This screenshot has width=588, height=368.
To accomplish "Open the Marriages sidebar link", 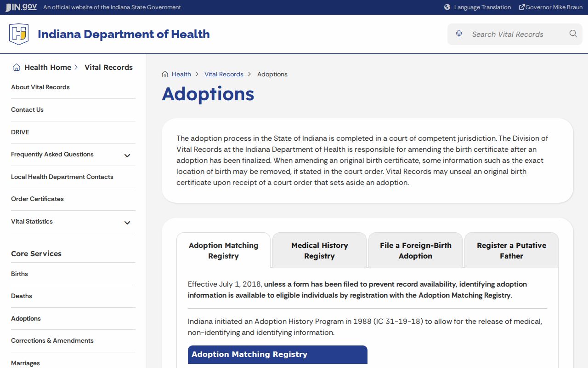I will (25, 363).
